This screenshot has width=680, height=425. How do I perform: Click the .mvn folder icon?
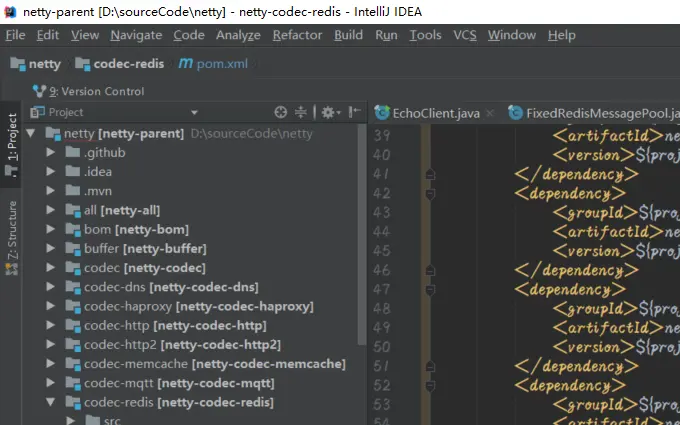pos(72,190)
